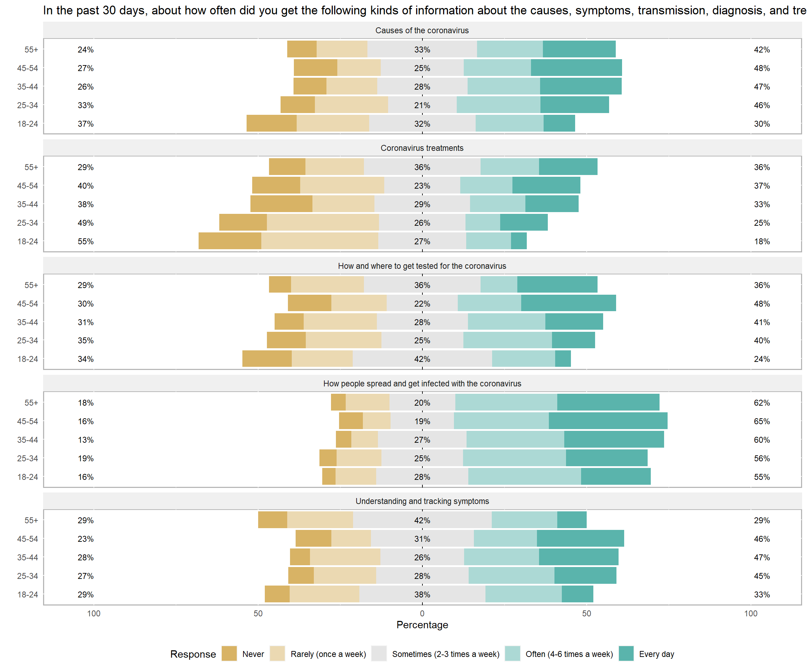This screenshot has width=807, height=672.
Task: Click the Response legend title
Action: tap(193, 654)
